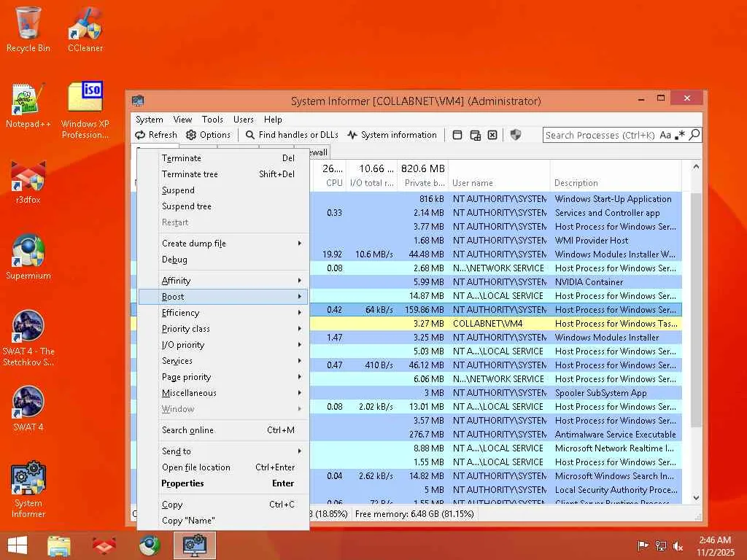This screenshot has height=560, width=747.
Task: Click the find window toolbar icon
Action: point(457,135)
